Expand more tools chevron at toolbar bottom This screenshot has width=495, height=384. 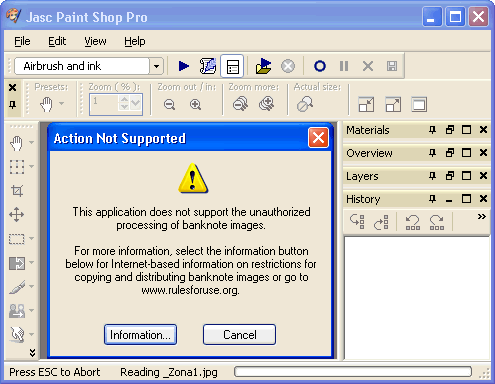pyautogui.click(x=32, y=352)
